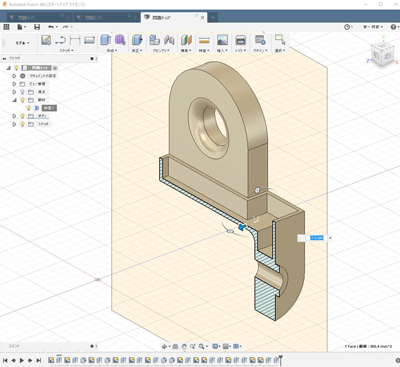Choose the Look At navigation tool
The width and height of the screenshot is (400, 367).
(175, 347)
